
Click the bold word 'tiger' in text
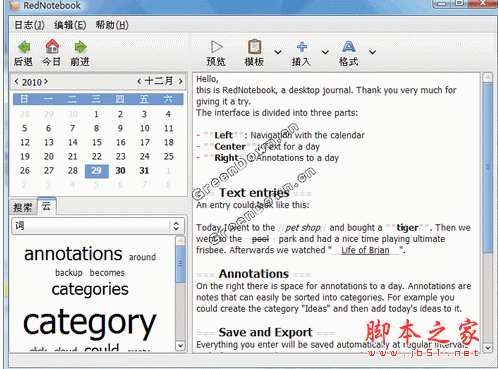407,228
